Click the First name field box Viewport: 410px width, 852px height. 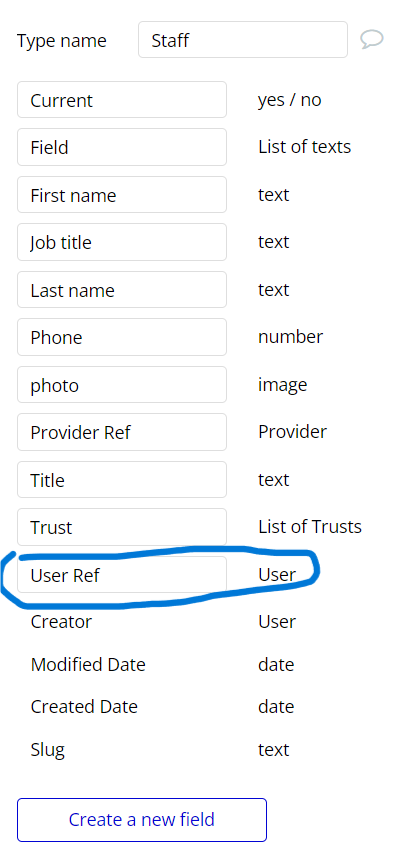point(122,195)
